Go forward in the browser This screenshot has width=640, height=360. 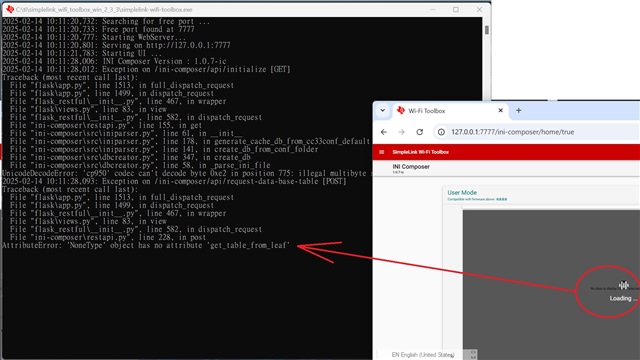402,132
